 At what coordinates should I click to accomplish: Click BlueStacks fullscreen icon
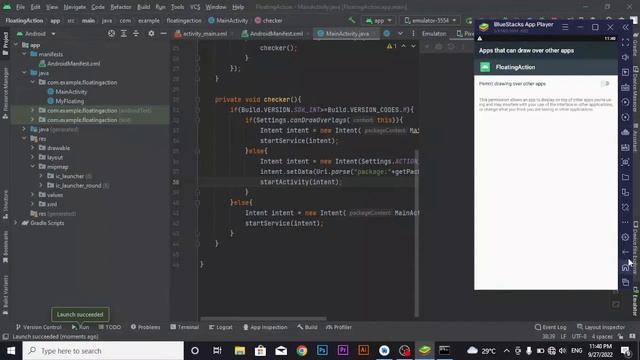(x=625, y=42)
